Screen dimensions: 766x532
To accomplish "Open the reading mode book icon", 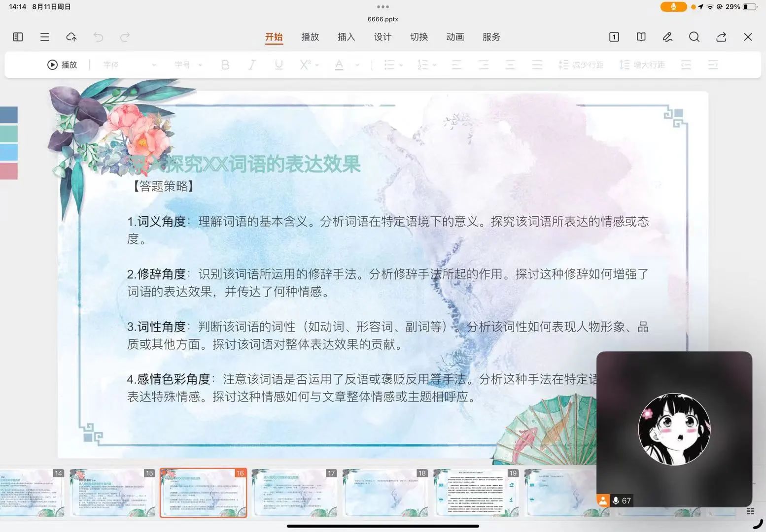I will coord(641,37).
